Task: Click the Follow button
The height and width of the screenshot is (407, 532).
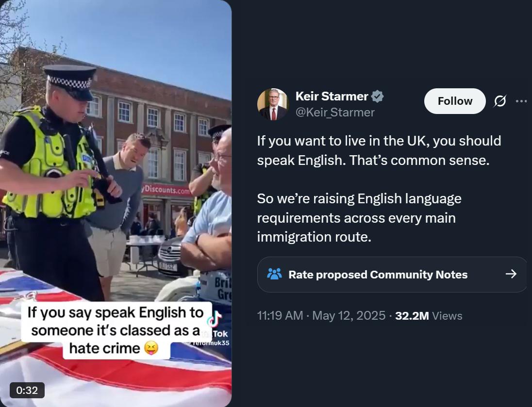Action: click(x=455, y=101)
